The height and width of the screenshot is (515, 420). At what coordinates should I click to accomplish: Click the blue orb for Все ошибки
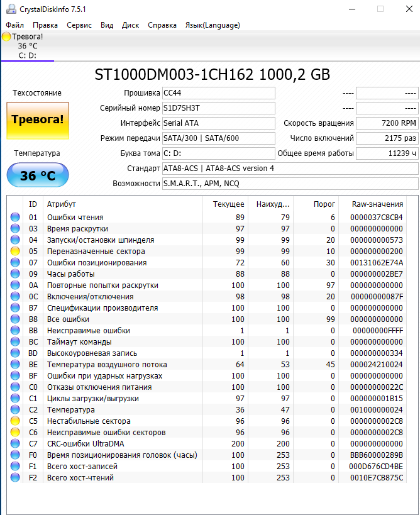pyautogui.click(x=15, y=319)
